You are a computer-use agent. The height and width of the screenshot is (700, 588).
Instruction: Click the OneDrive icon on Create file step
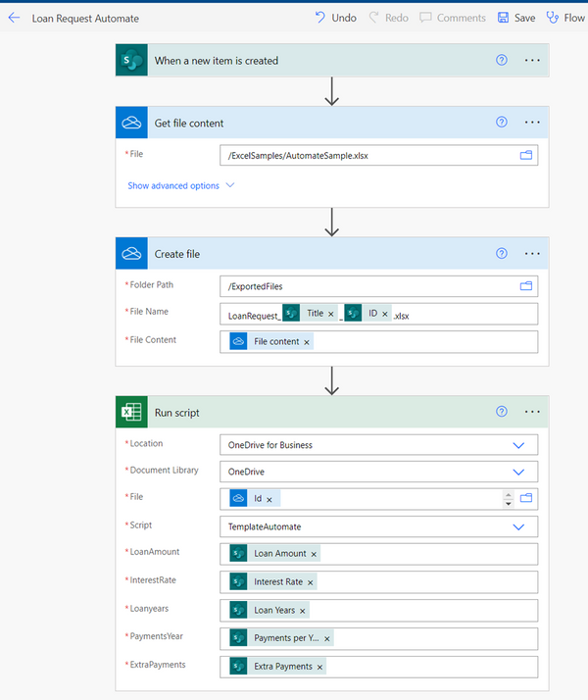(x=131, y=253)
